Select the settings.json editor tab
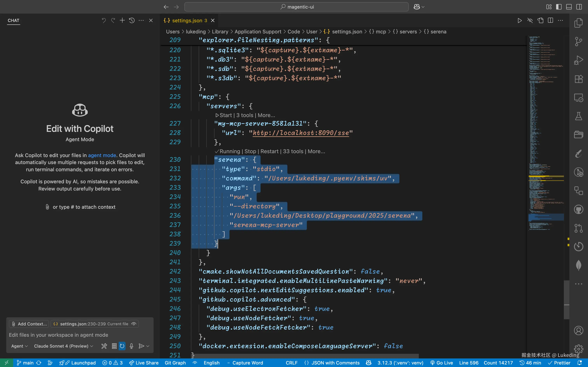588x367 pixels. [187, 21]
